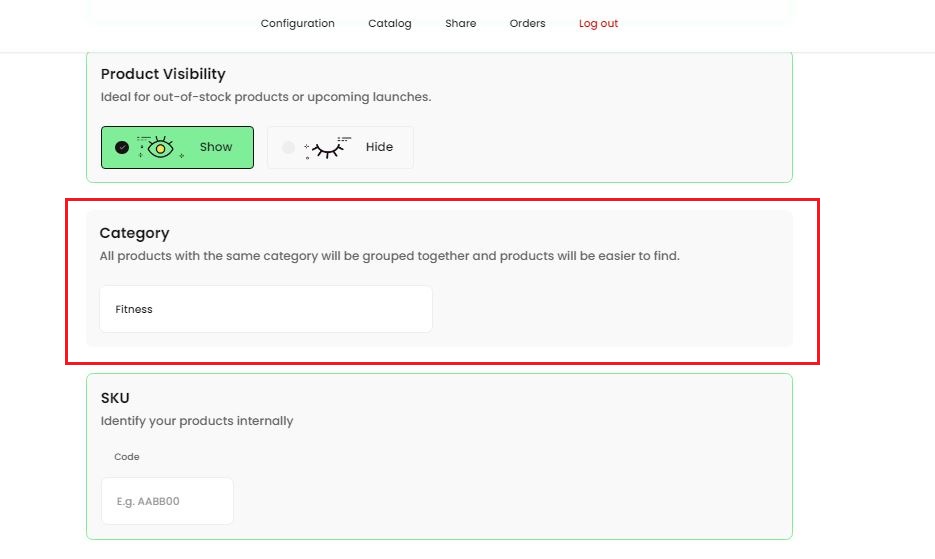The height and width of the screenshot is (559, 935).
Task: Click the category grouping description text
Action: 389,256
